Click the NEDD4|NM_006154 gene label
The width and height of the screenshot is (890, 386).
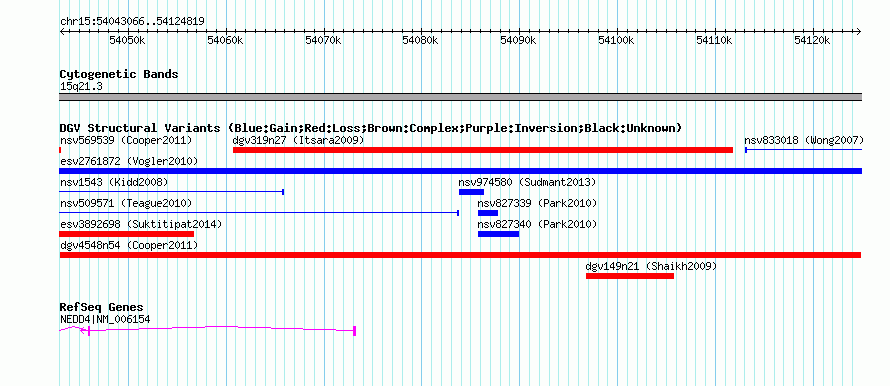[105, 320]
